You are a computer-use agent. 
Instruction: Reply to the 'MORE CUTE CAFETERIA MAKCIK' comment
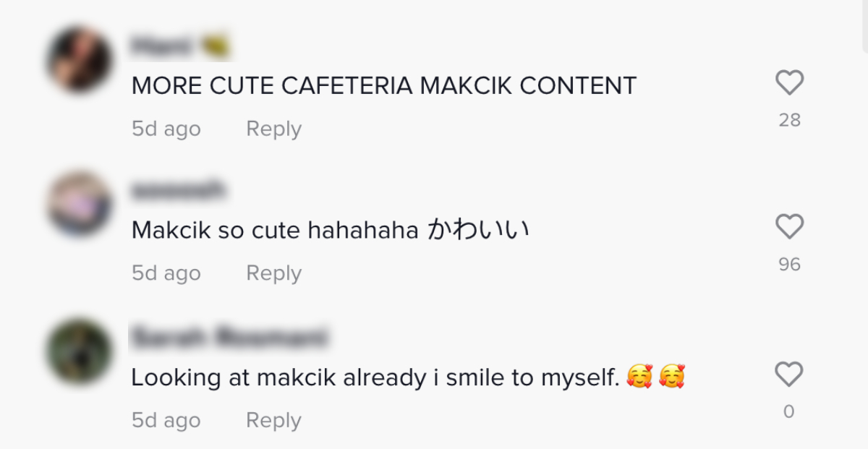point(273,129)
